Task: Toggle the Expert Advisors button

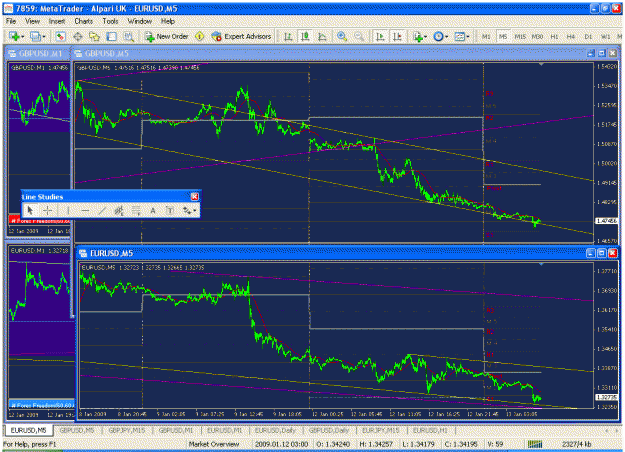Action: pyautogui.click(x=242, y=37)
